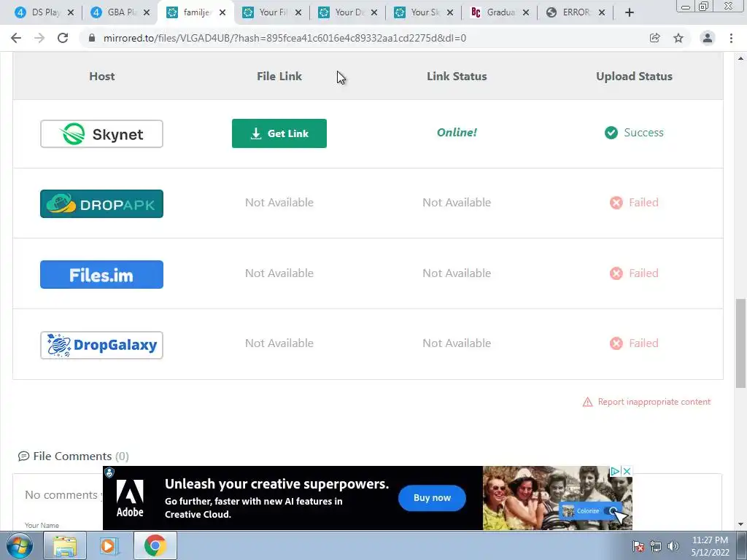Viewport: 747px width, 560px height.
Task: Click the Get Link button for Skynet
Action: (x=279, y=133)
